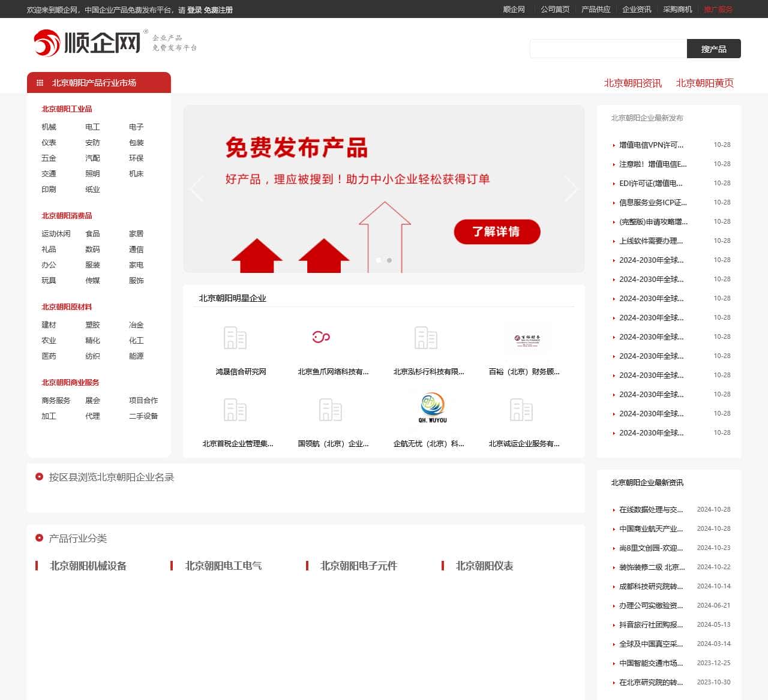Open 北京泓杉行科技 company placeholder icon

[x=426, y=338]
